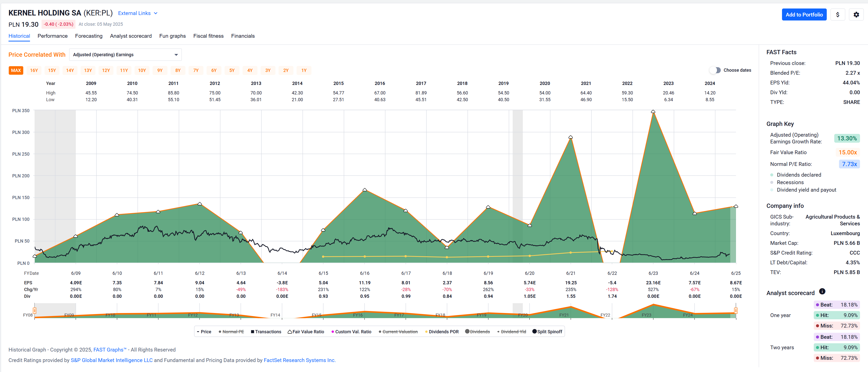Click the Analyst scorecard info icon
Image resolution: width=868 pixels, height=372 pixels.
pyautogui.click(x=822, y=291)
